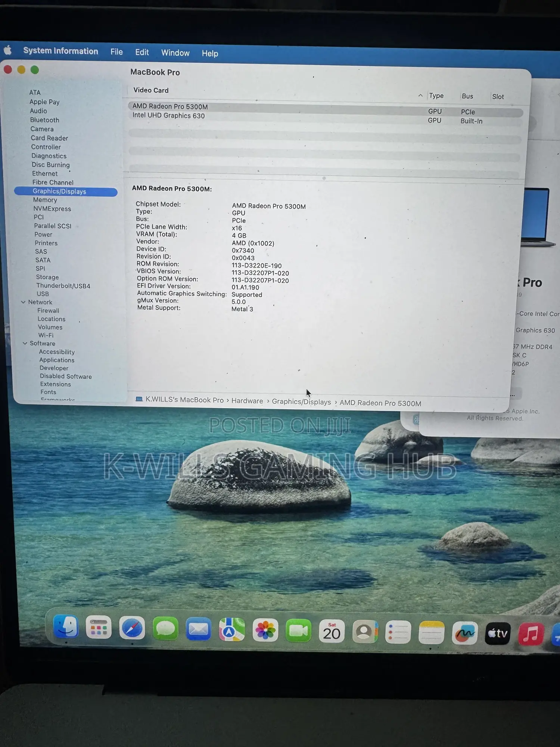This screenshot has height=747, width=560.
Task: Select Thunderbolt/USB4 in the sidebar
Action: tap(63, 285)
